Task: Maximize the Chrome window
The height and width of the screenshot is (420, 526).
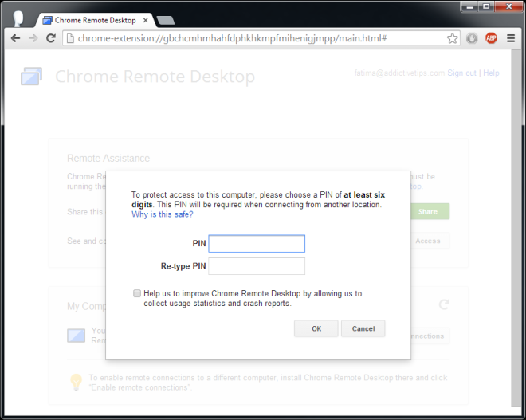Action: point(486,6)
